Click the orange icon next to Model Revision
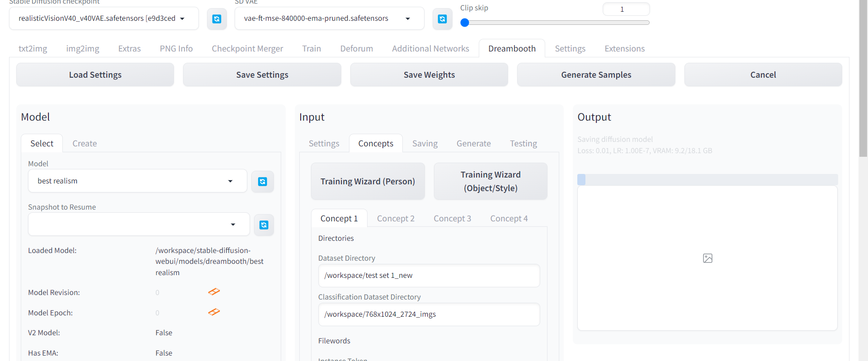868x361 pixels. [x=214, y=292]
